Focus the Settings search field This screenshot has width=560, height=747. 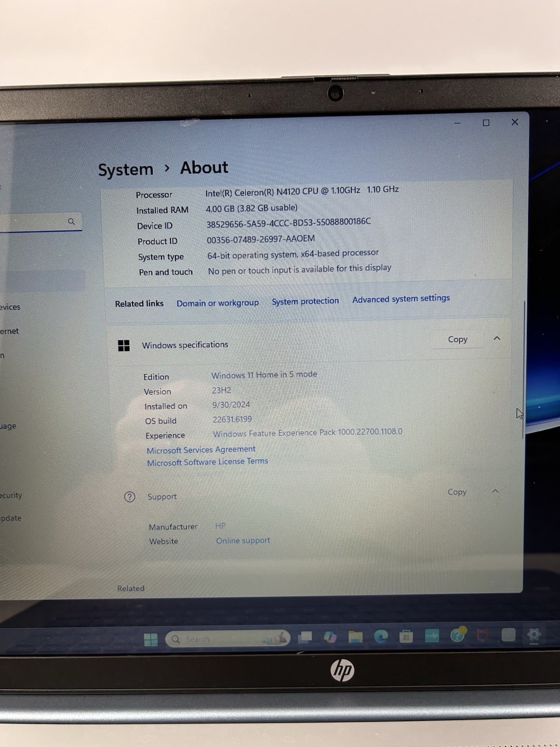41,222
